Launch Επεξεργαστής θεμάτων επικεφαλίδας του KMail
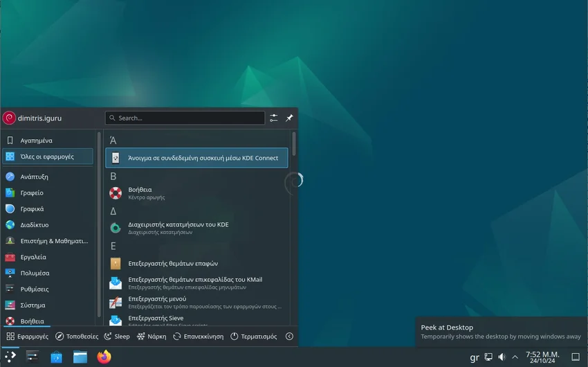Image resolution: width=588 pixels, height=367 pixels. (197, 283)
